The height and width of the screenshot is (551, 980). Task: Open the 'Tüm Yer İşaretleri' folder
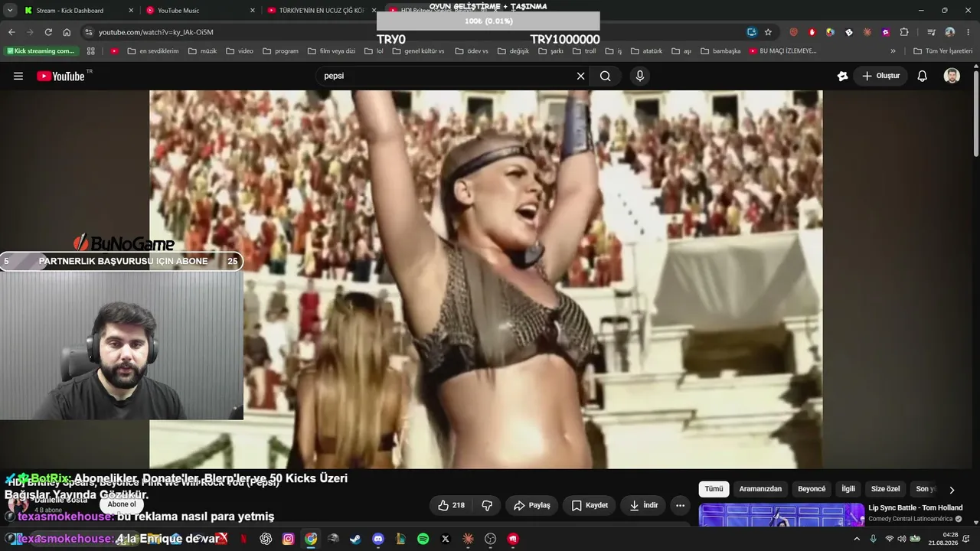click(943, 51)
